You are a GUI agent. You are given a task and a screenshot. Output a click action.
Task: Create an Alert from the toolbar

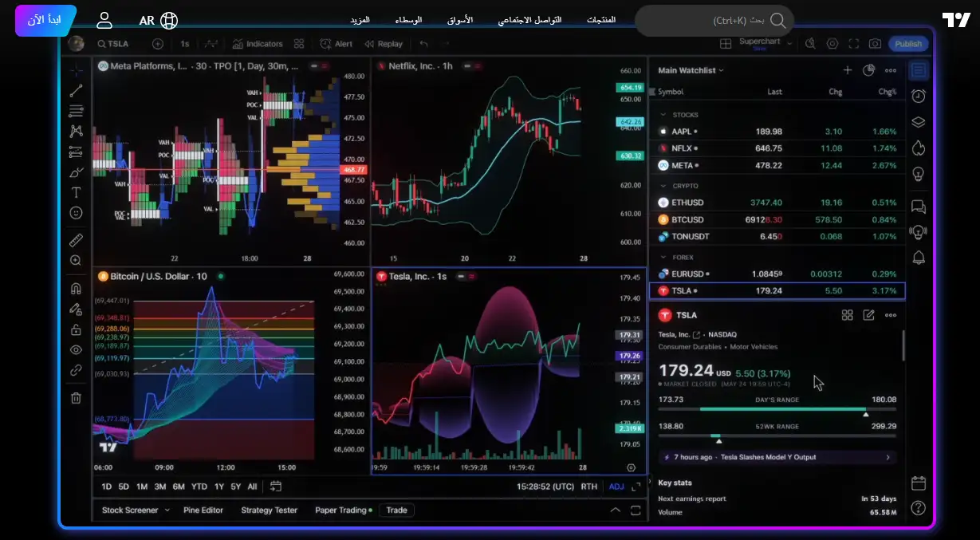337,44
